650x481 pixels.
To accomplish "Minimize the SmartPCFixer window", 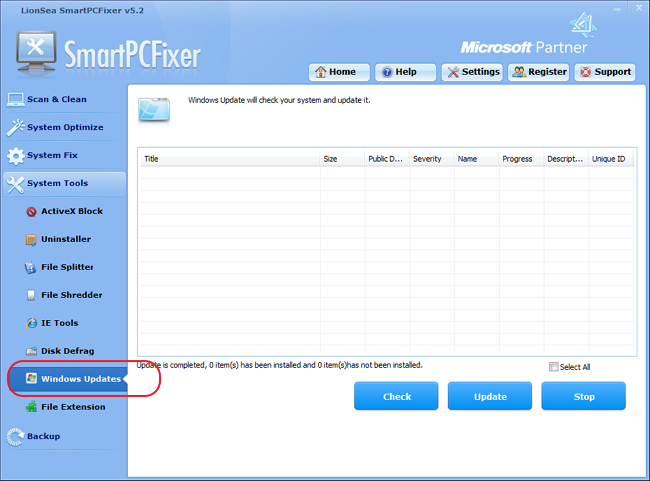I will click(617, 8).
